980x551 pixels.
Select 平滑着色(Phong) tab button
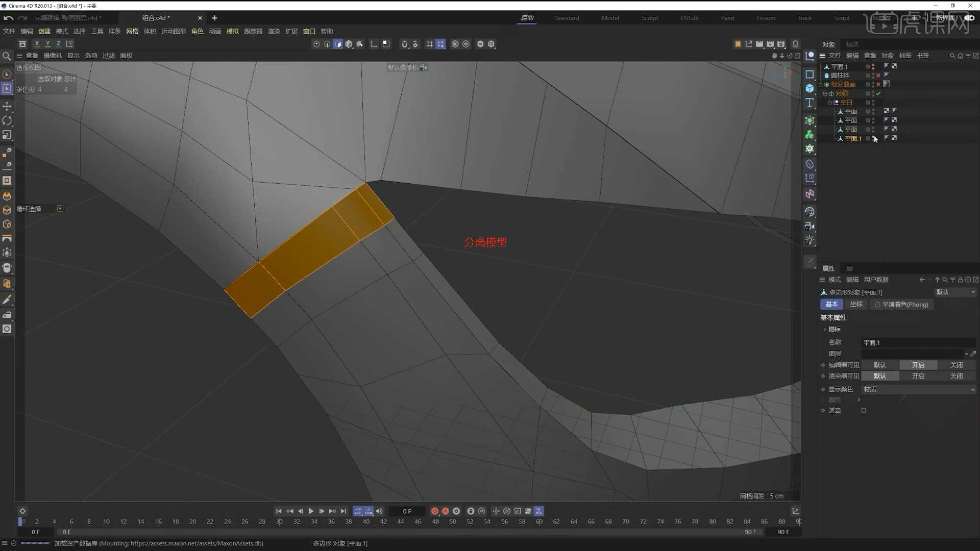click(x=901, y=305)
